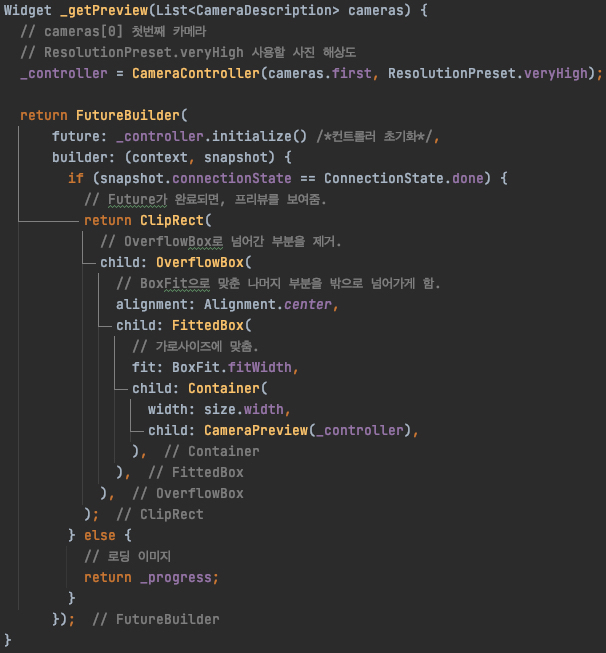Click the else keyword
This screenshot has height=653, width=606.
point(100,535)
